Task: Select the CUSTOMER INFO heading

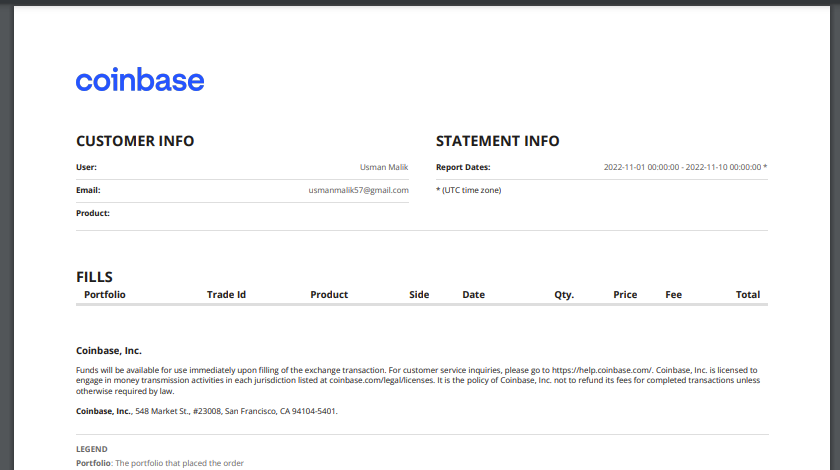Action: click(x=135, y=141)
